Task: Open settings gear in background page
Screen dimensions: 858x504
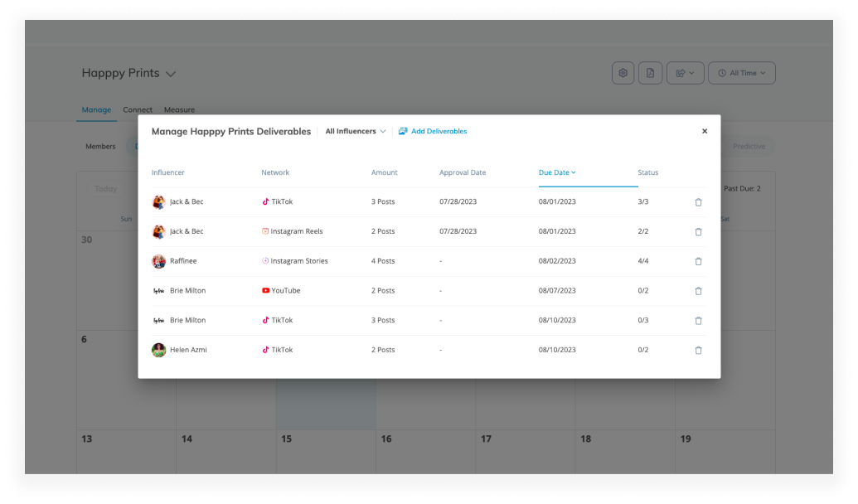Action: click(x=623, y=73)
